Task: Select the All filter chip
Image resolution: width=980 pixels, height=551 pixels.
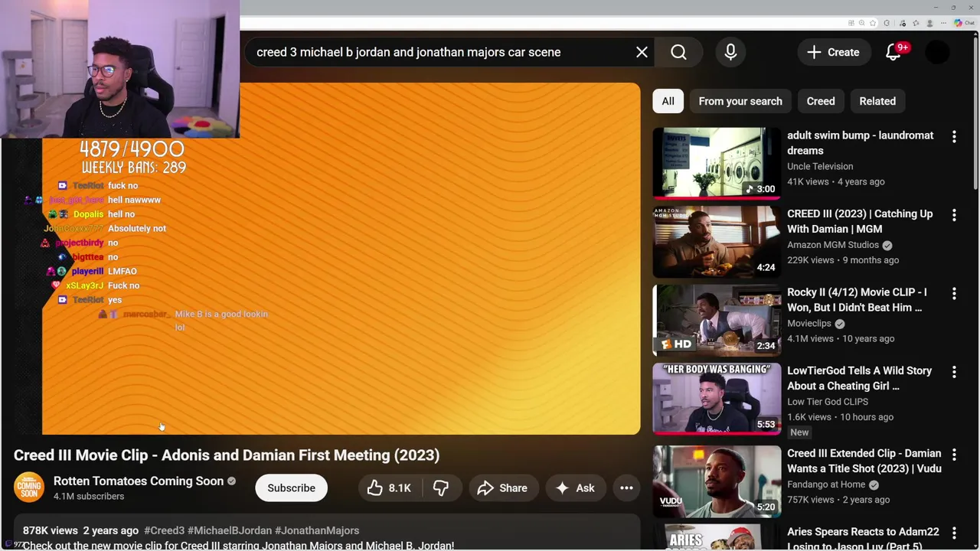Action: (x=668, y=101)
